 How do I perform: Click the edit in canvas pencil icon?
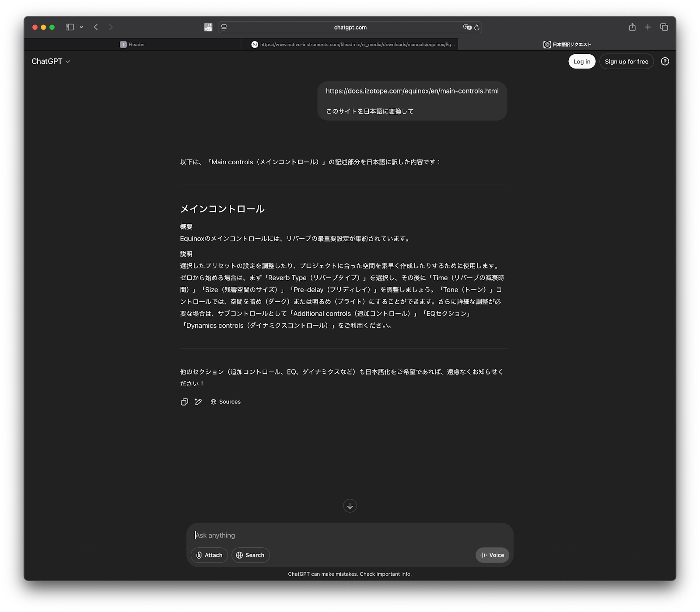coord(198,402)
